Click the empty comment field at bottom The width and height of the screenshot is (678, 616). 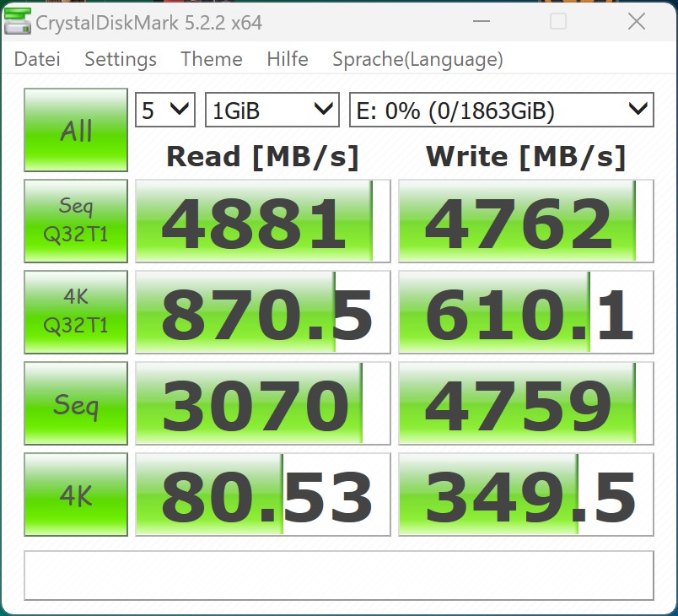[339, 575]
